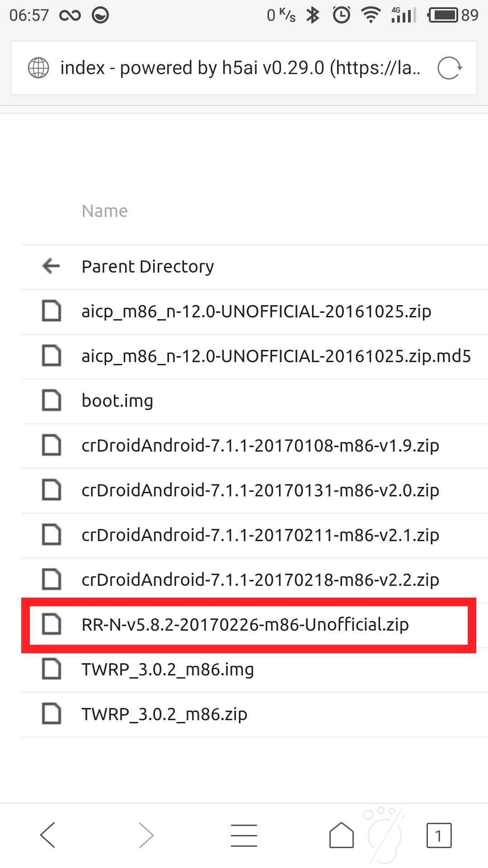This screenshot has height=868, width=488.
Task: Tap the page reload icon
Action: pyautogui.click(x=450, y=68)
